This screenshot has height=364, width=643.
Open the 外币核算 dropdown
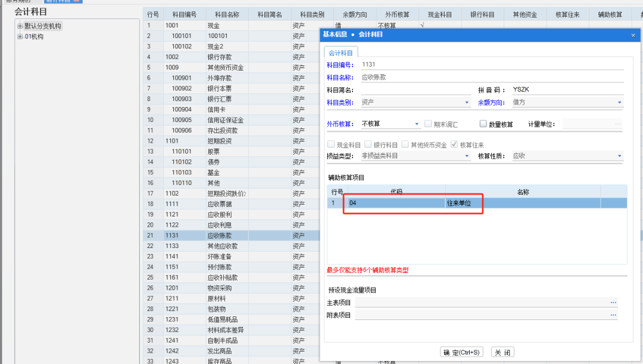coord(417,124)
